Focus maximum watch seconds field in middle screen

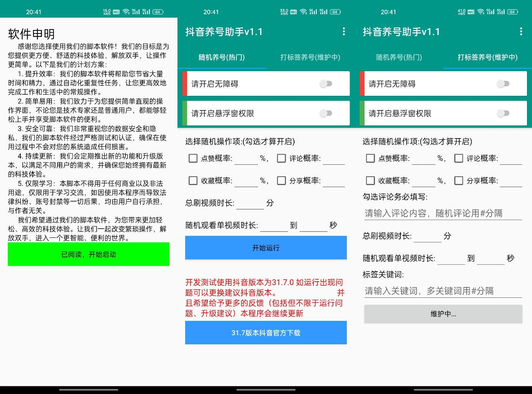tap(313, 225)
